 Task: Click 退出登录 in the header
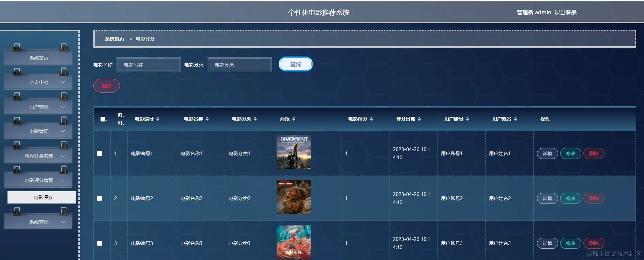(565, 13)
